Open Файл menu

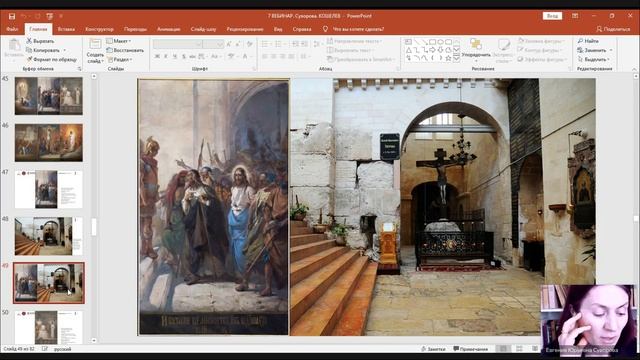coord(12,29)
